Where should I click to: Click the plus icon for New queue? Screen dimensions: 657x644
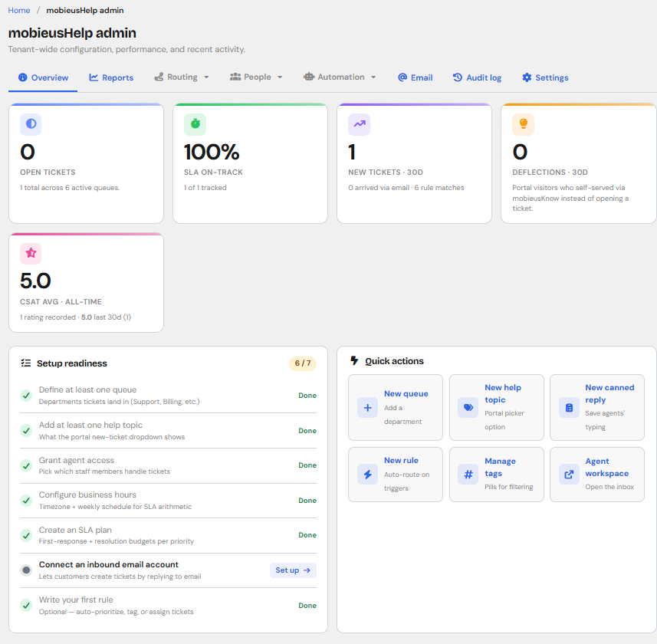coord(367,408)
